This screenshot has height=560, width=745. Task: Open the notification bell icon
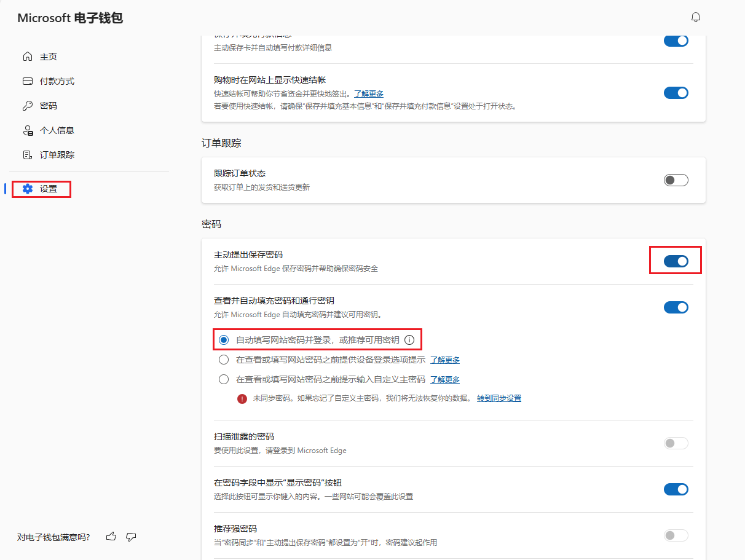click(695, 17)
